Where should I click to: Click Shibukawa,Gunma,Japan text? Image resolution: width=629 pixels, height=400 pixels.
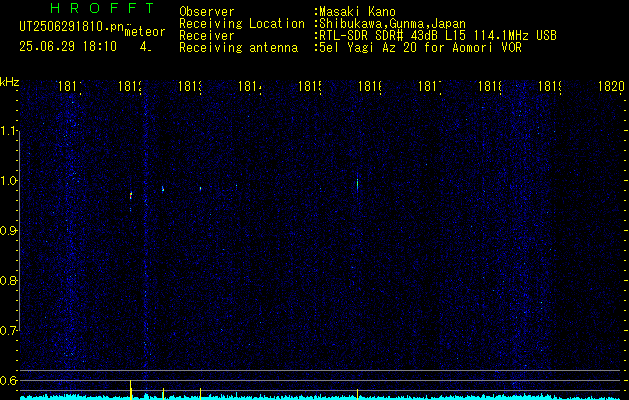[x=392, y=24]
